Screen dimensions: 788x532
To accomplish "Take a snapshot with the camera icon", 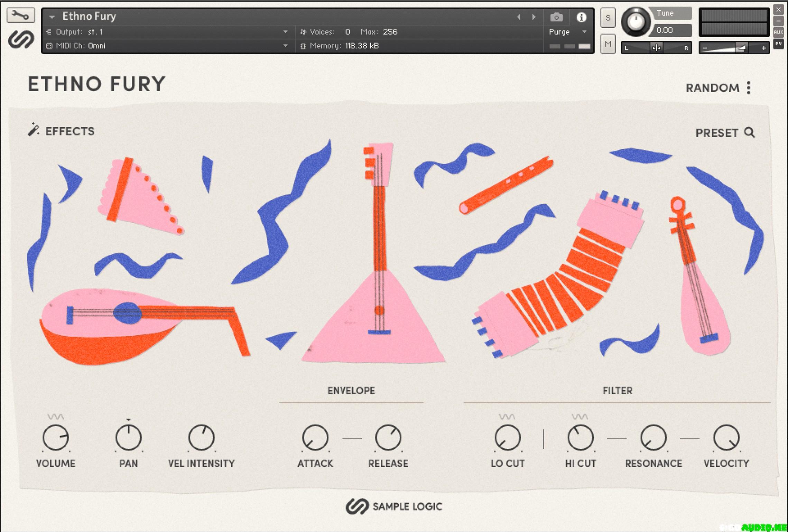I will click(556, 17).
